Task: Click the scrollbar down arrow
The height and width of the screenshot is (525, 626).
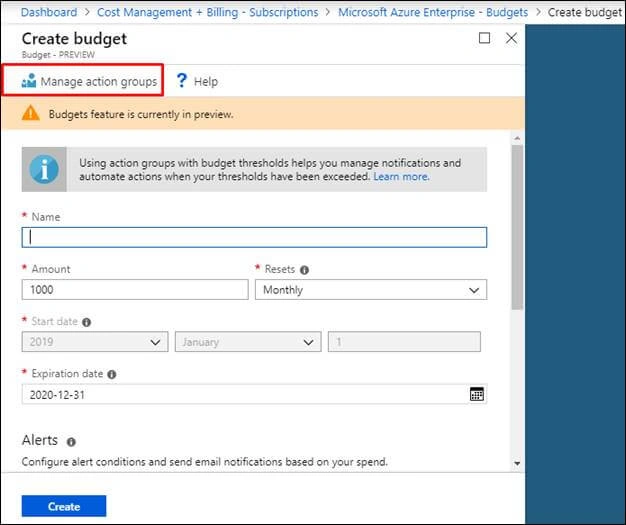Action: click(517, 464)
